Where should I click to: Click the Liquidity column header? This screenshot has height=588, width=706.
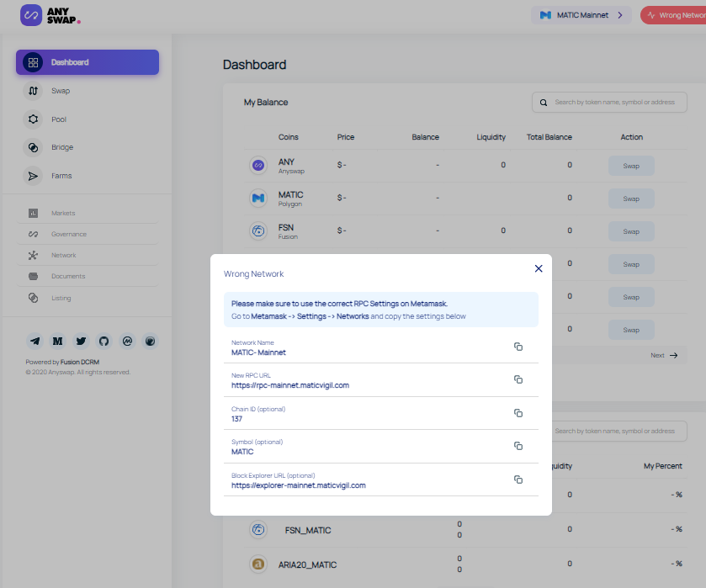click(491, 137)
